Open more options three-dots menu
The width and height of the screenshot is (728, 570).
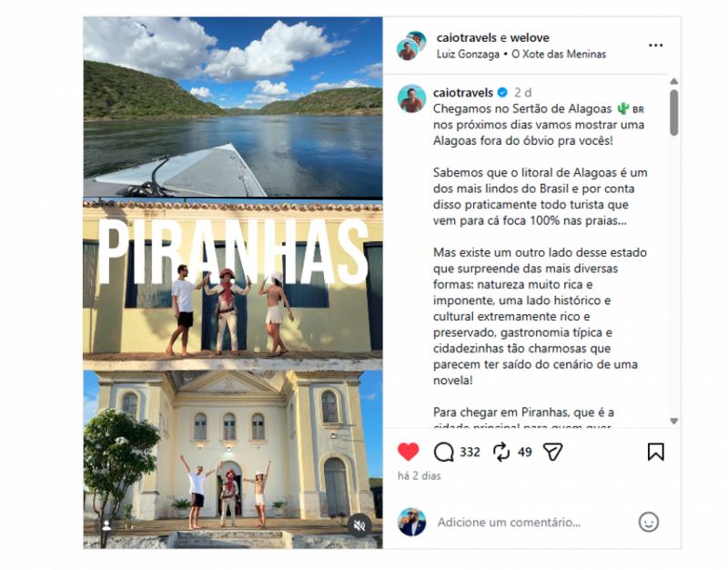[x=655, y=45]
